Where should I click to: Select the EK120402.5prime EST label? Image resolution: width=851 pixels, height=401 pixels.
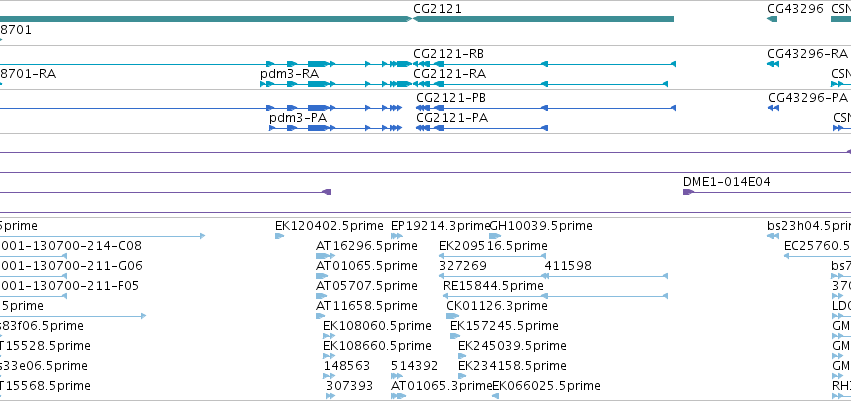[331, 226]
